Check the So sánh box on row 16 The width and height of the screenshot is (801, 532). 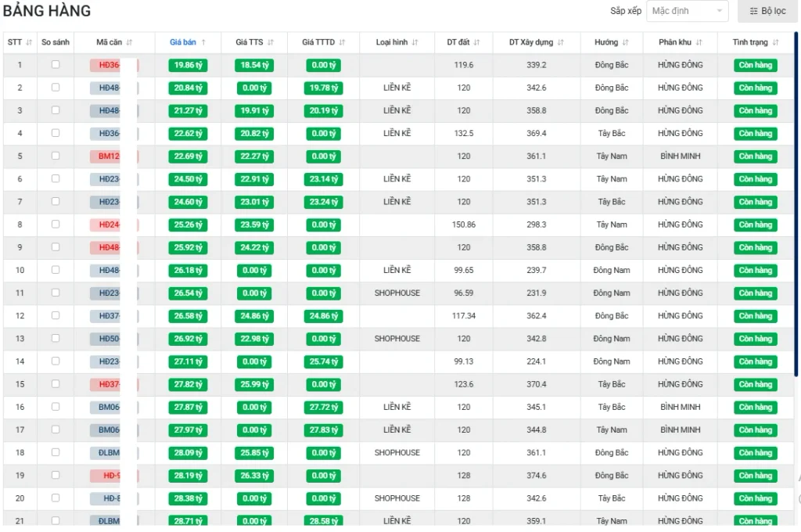[56, 407]
